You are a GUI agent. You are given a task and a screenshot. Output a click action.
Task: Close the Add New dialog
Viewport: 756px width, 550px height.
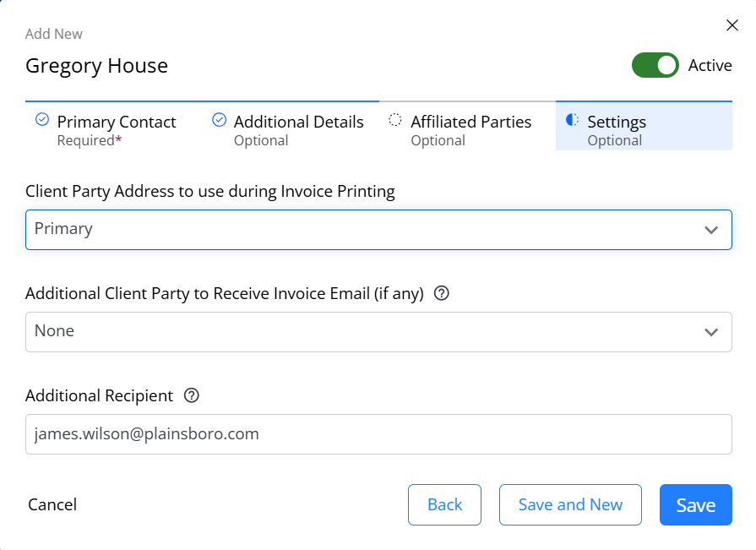click(x=732, y=25)
